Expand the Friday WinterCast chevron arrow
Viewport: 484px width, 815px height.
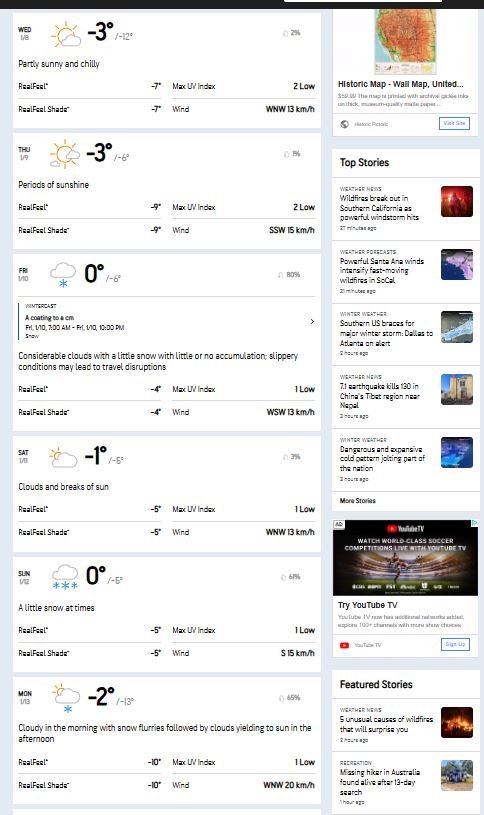coord(312,321)
